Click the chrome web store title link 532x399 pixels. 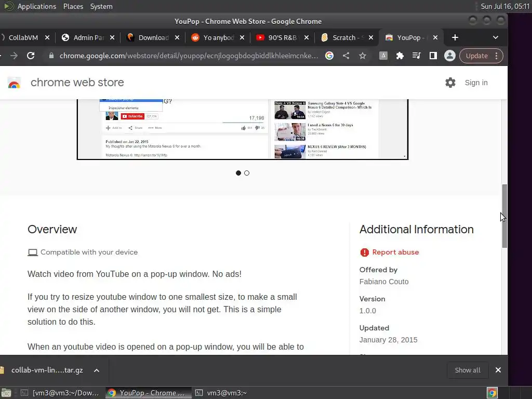pos(77,83)
